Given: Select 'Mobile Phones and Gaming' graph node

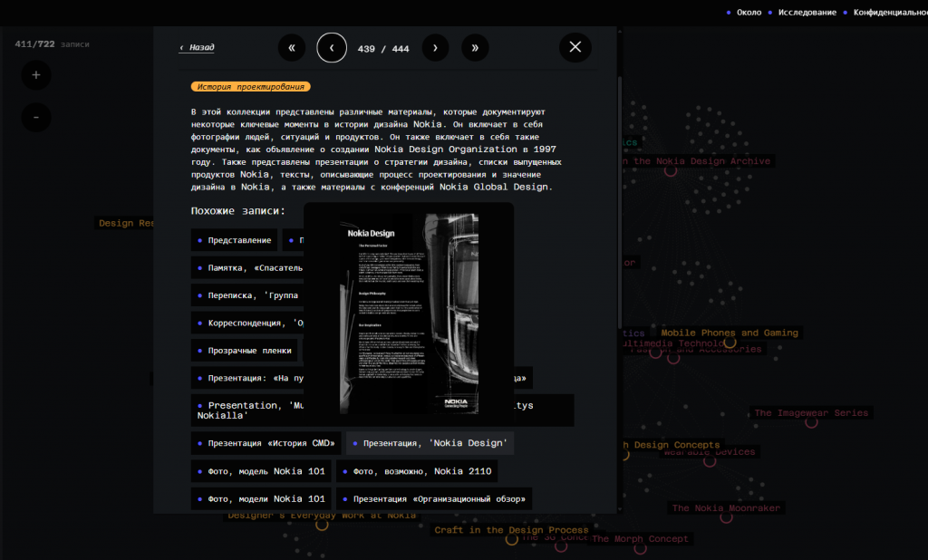Looking at the screenshot, I should click(x=730, y=333).
